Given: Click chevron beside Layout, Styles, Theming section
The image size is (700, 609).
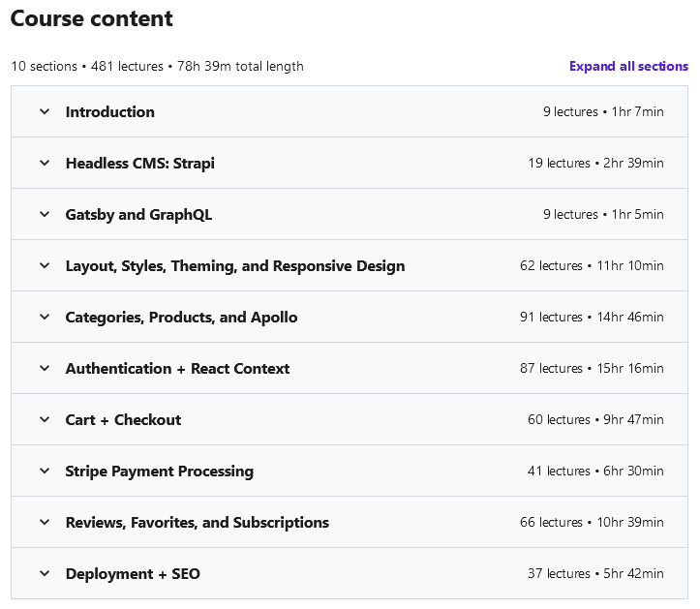Looking at the screenshot, I should (45, 265).
